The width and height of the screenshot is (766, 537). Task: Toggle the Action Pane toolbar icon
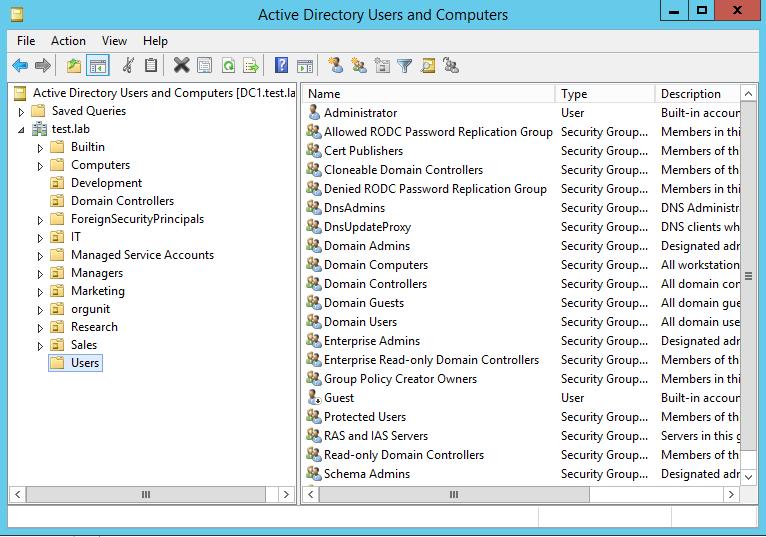tap(305, 65)
